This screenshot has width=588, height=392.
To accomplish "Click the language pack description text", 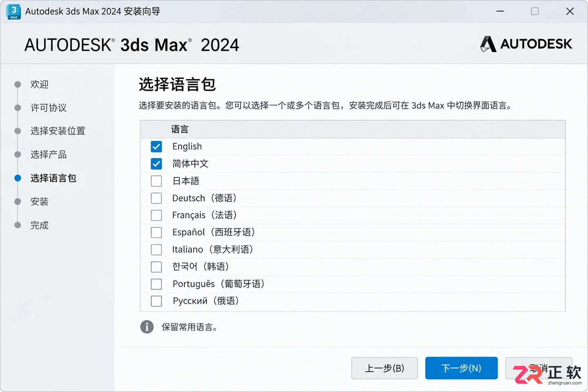I will (325, 105).
